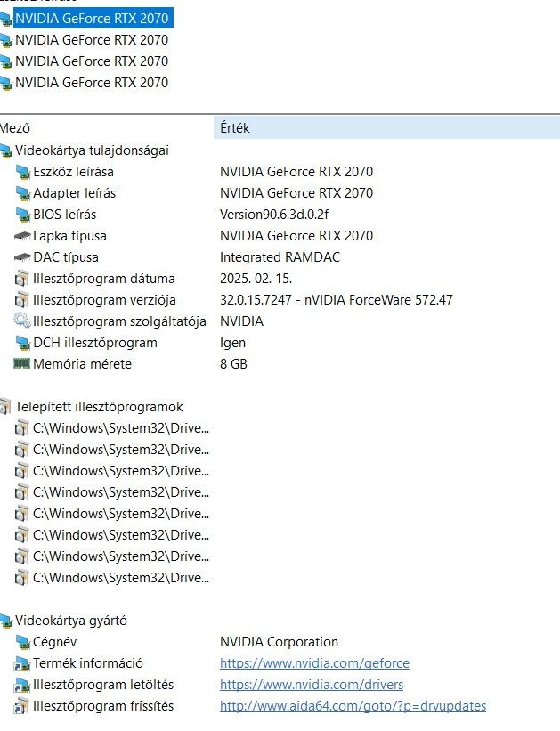Select the Eszköz leírása field label
Screen dimensions: 560x731
point(73,172)
